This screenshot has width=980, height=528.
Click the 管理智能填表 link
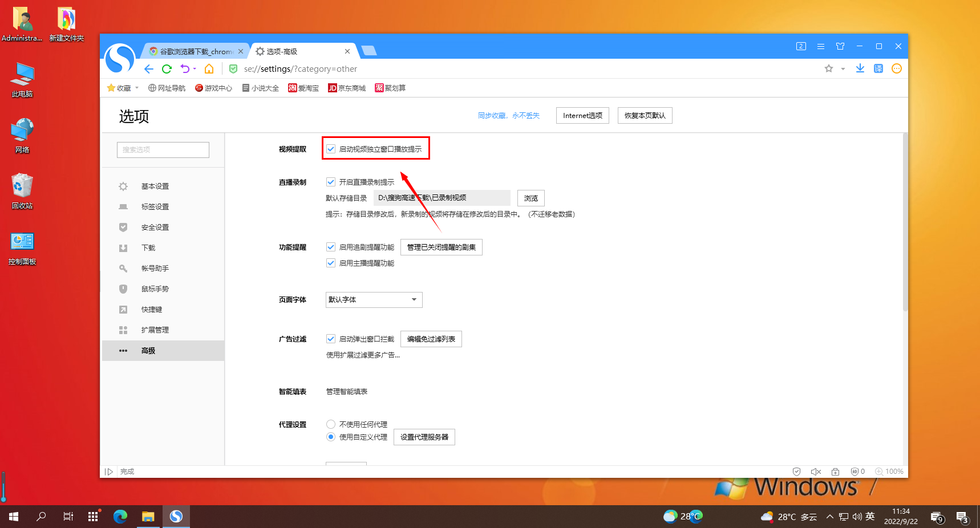click(x=347, y=392)
